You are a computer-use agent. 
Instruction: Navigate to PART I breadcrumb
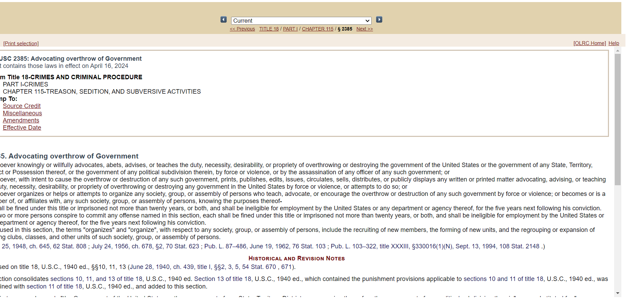(290, 29)
